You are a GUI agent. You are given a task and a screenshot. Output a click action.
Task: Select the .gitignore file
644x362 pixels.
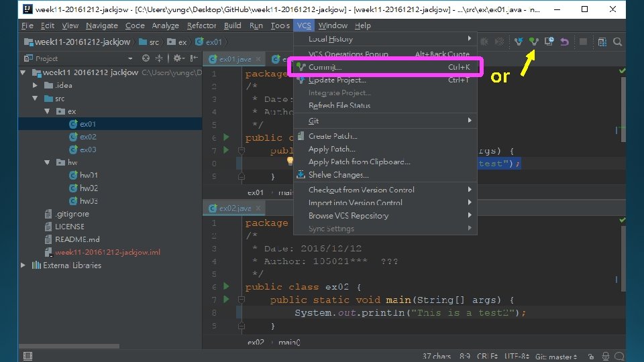pyautogui.click(x=67, y=214)
